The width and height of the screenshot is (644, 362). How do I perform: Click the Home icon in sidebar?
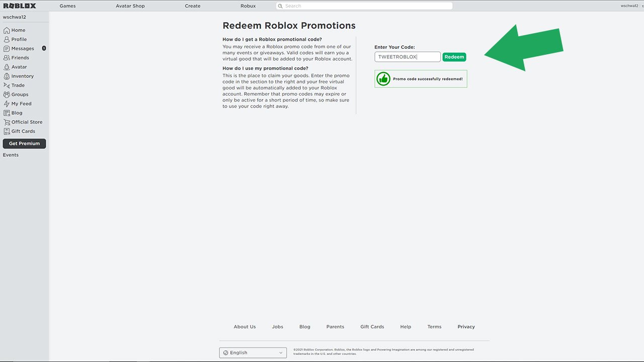7,30
